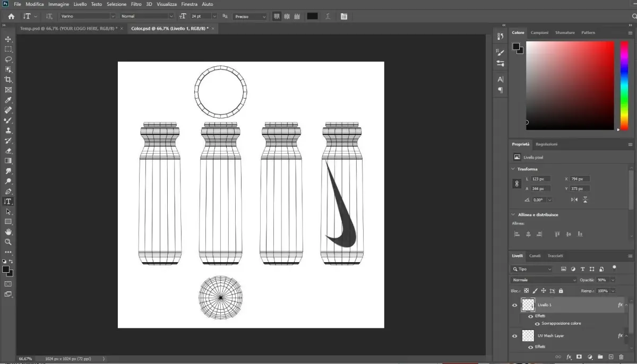Select the Eyedropper tool

coord(8,100)
